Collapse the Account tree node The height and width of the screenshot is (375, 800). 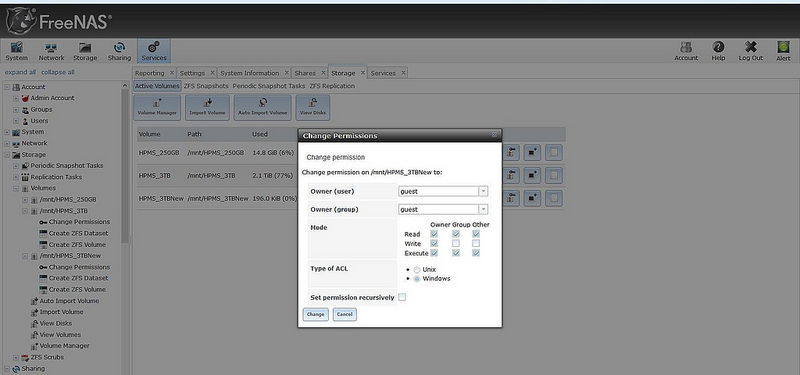[7, 87]
